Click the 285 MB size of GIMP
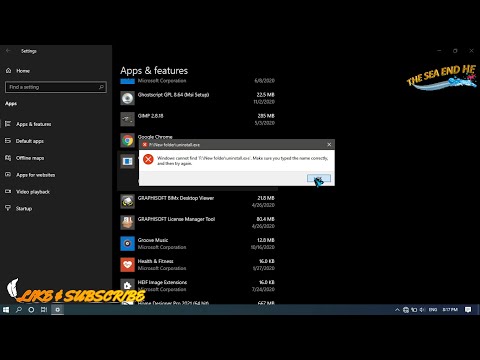This screenshot has height=360, width=480. (x=266, y=116)
